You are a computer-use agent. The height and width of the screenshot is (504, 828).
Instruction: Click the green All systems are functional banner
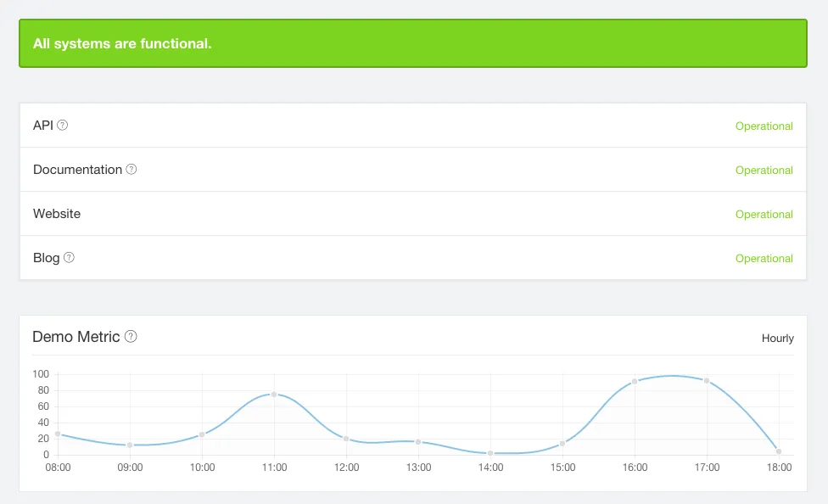413,43
